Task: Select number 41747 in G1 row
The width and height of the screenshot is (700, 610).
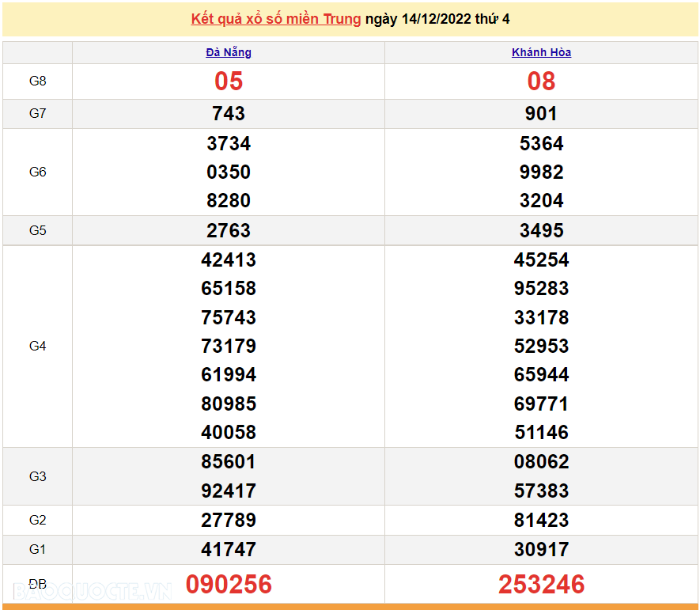Action: coord(228,549)
